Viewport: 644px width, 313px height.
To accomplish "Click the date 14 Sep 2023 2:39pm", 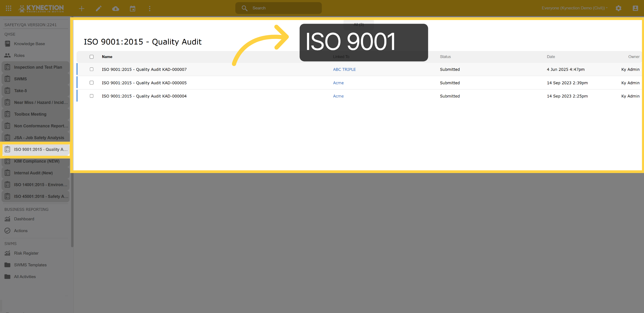I will coord(567,83).
